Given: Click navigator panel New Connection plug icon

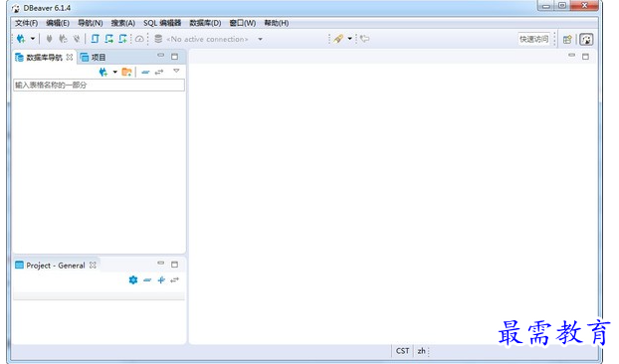Looking at the screenshot, I should click(x=103, y=73).
